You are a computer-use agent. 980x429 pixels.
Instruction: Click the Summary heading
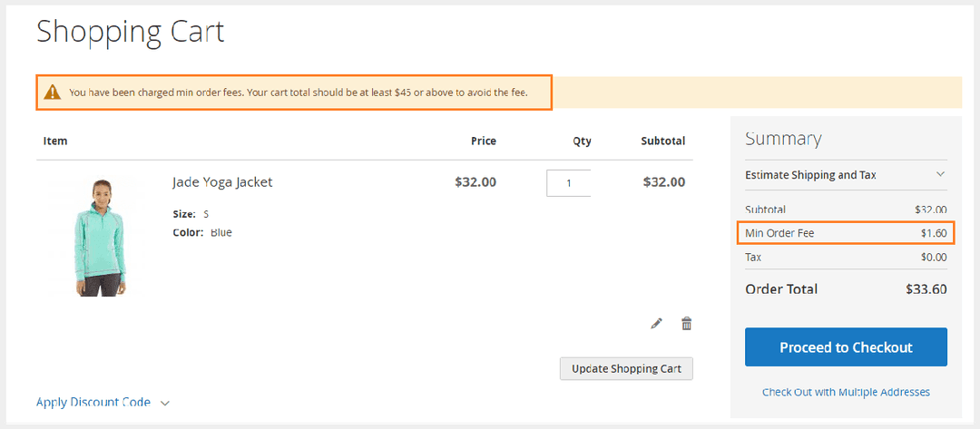783,139
